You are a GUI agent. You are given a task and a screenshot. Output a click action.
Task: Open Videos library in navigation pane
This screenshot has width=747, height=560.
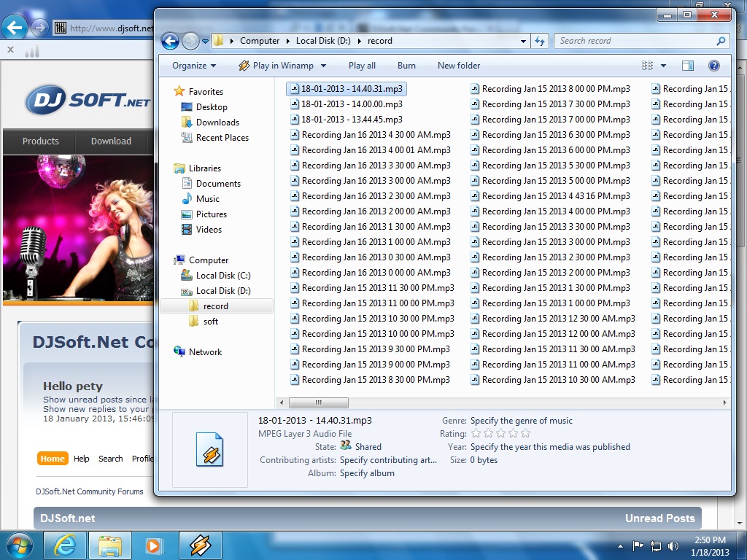[x=209, y=230]
